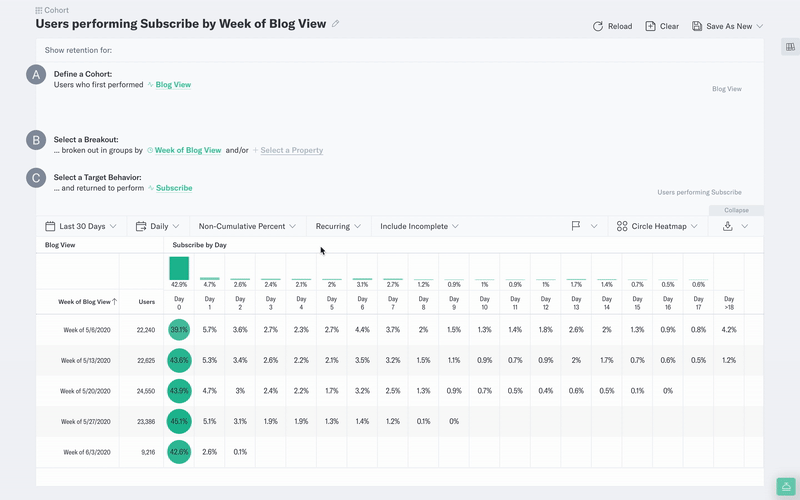Select the Week of 6/3/2020 row label
Image resolution: width=800 pixels, height=500 pixels.
click(87, 453)
